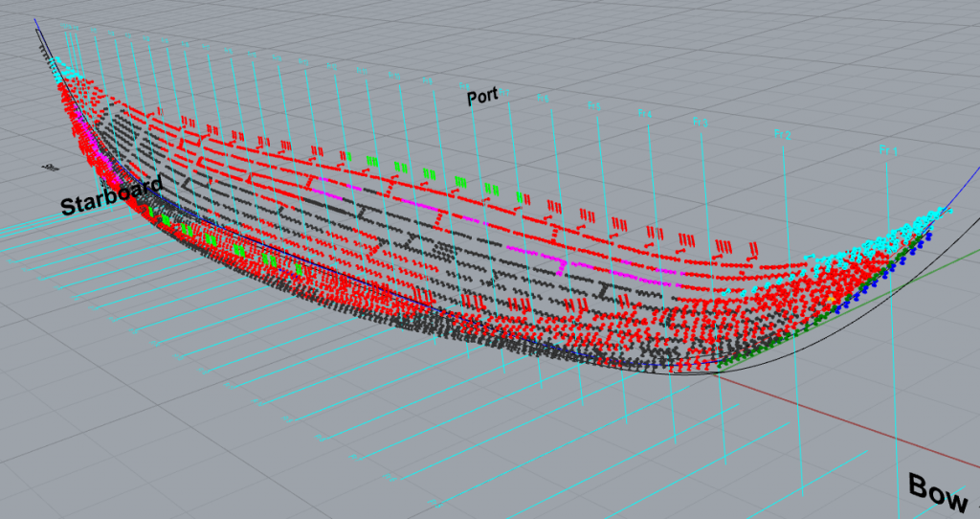Click the "Fr 5" frame label
The image size is (980, 519).
tap(592, 106)
